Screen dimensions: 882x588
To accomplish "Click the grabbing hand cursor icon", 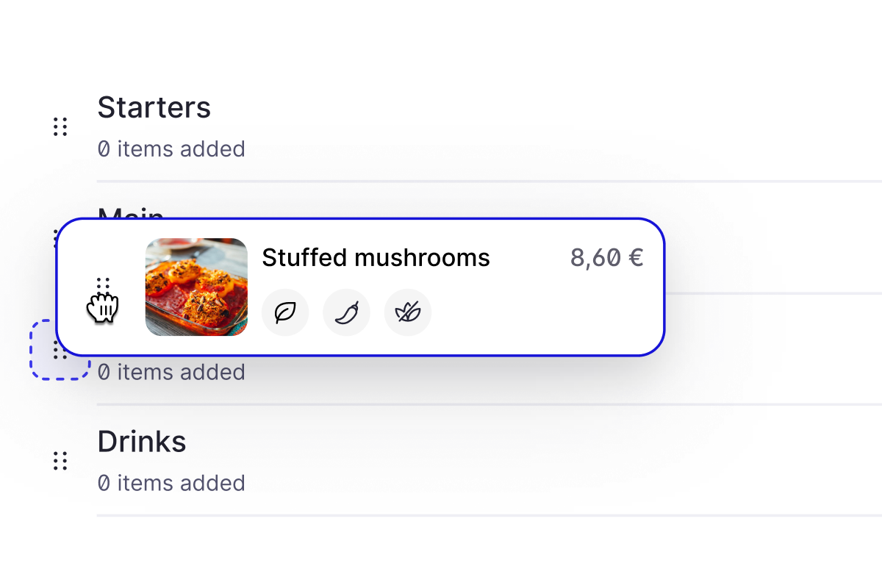I will [x=104, y=307].
